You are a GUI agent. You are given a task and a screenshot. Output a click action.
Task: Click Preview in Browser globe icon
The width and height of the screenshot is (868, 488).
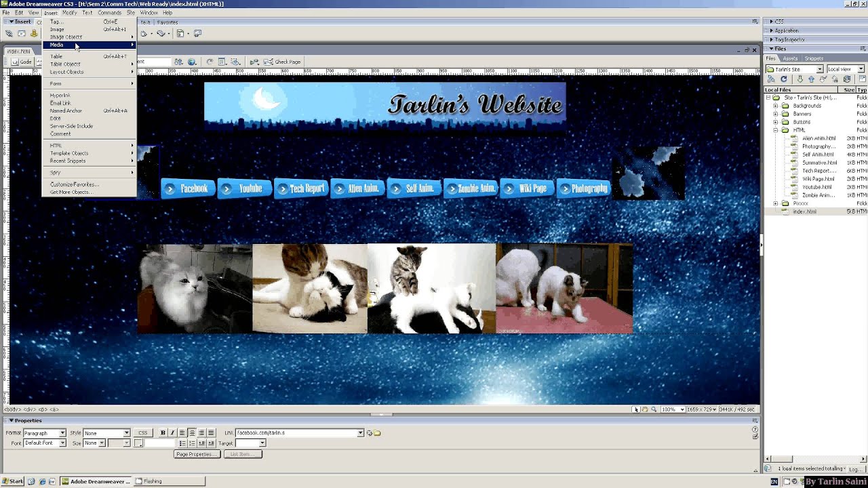point(192,62)
